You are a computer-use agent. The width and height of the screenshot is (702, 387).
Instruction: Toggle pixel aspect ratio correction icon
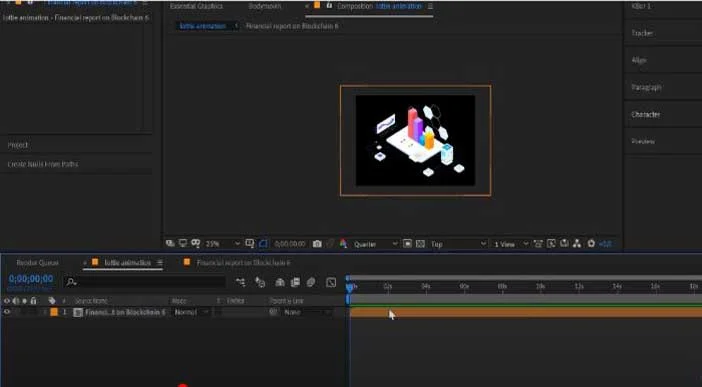538,244
